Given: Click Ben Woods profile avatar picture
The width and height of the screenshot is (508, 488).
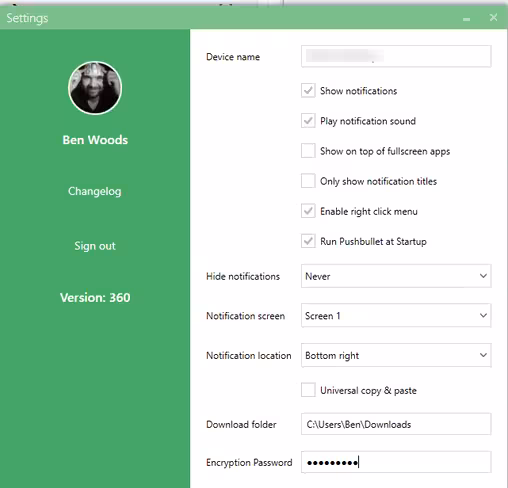Looking at the screenshot, I should (x=95, y=88).
